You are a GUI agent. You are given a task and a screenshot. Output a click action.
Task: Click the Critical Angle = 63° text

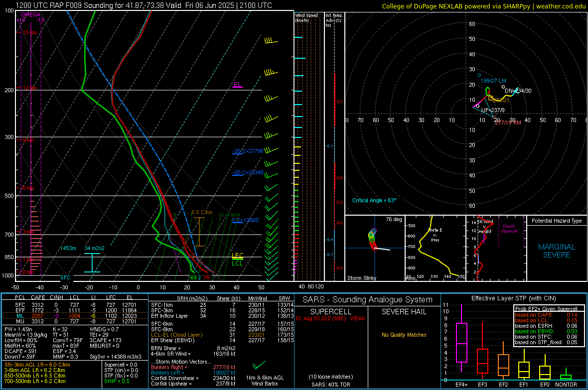(374, 200)
